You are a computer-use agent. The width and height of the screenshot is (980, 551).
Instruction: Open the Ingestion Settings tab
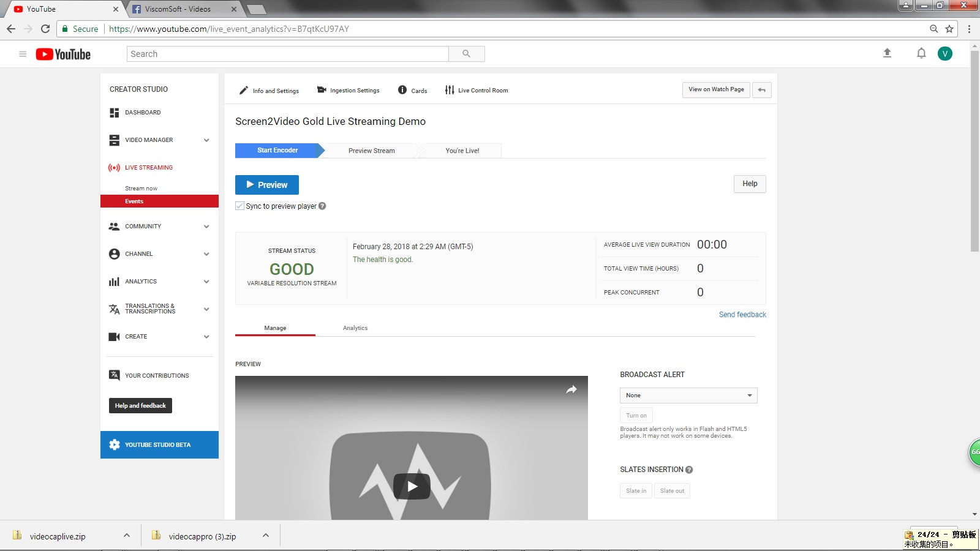(349, 91)
